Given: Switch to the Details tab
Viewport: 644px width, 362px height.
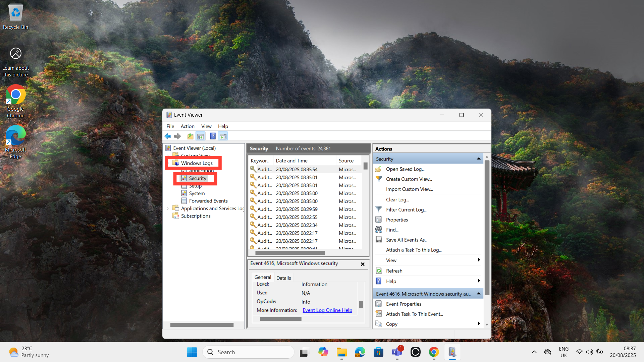Looking at the screenshot, I should point(283,278).
